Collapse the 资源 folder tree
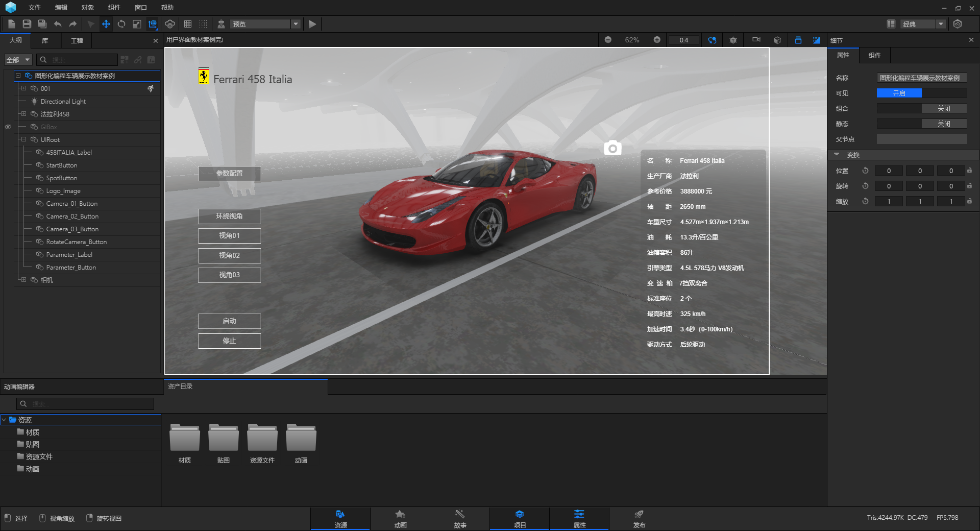 point(4,420)
